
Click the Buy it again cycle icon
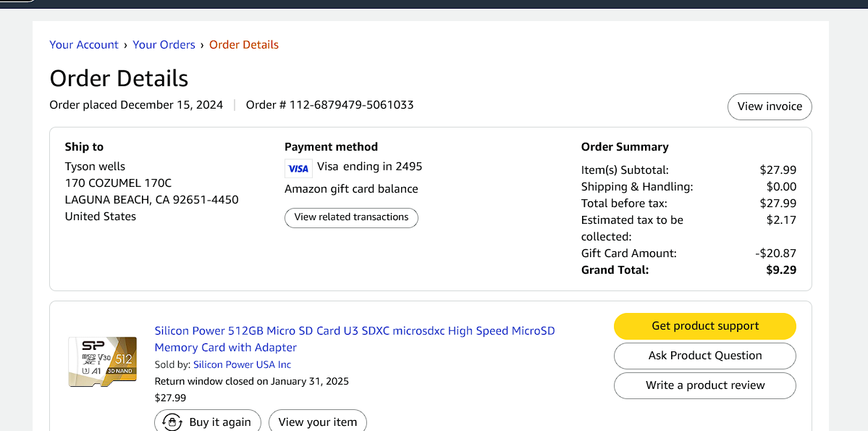[172, 422]
